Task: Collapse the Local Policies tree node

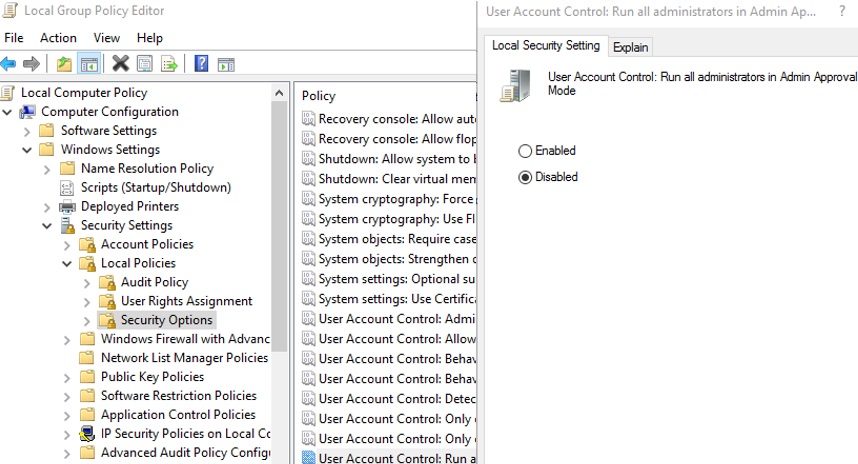Action: pyautogui.click(x=67, y=264)
